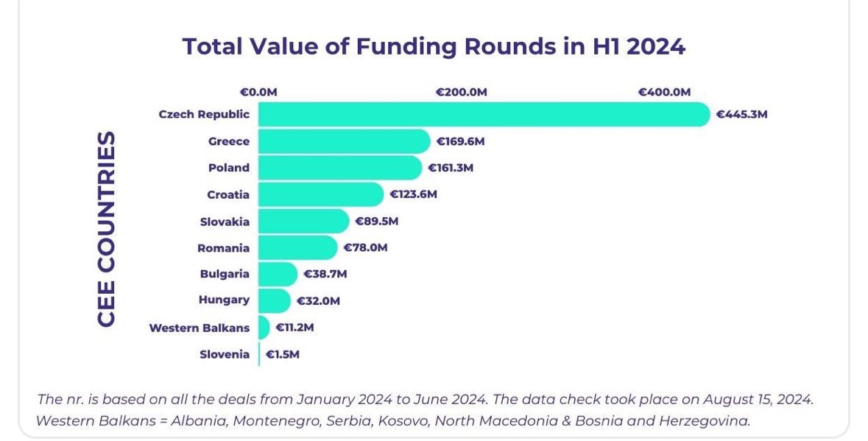Select the Poland bar
This screenshot has height=441, width=868.
click(x=340, y=168)
